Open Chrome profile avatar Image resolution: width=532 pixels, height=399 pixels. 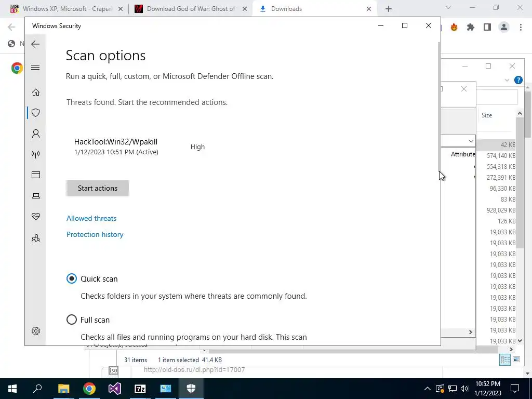click(504, 27)
